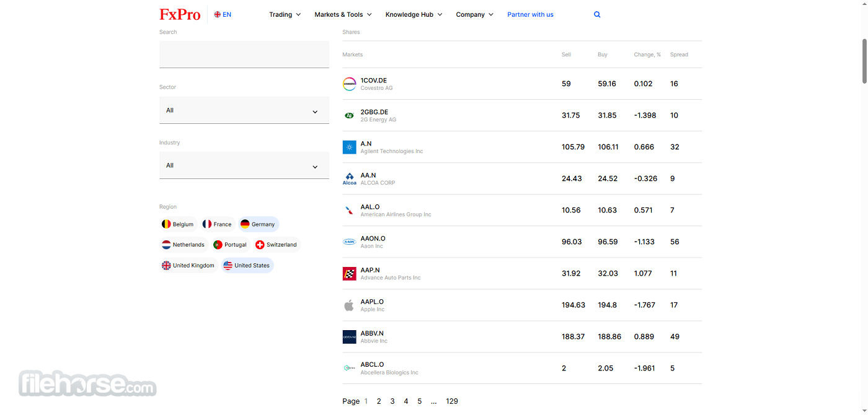This screenshot has width=868, height=415.
Task: Open the AAON.O ticker symbol
Action: 373,238
